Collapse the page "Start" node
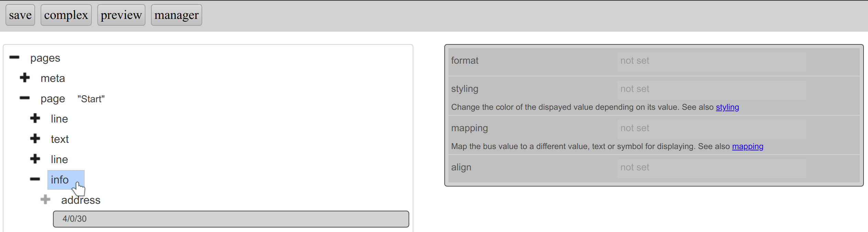 [x=25, y=98]
